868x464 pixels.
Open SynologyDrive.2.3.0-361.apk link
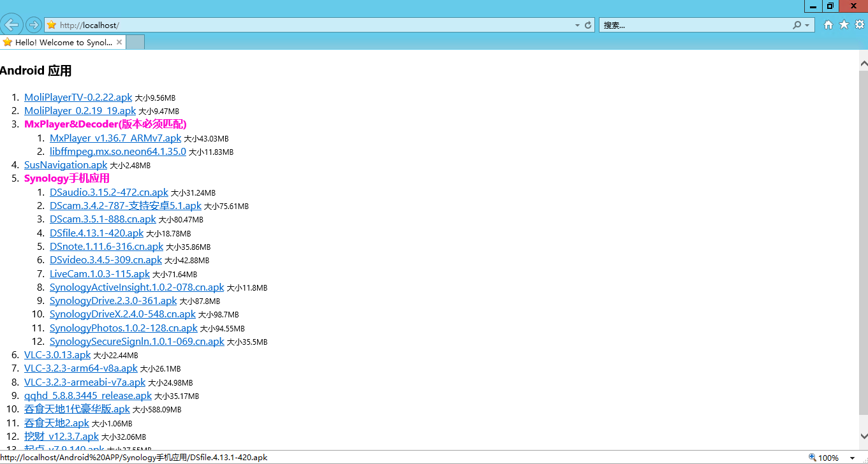tap(114, 301)
